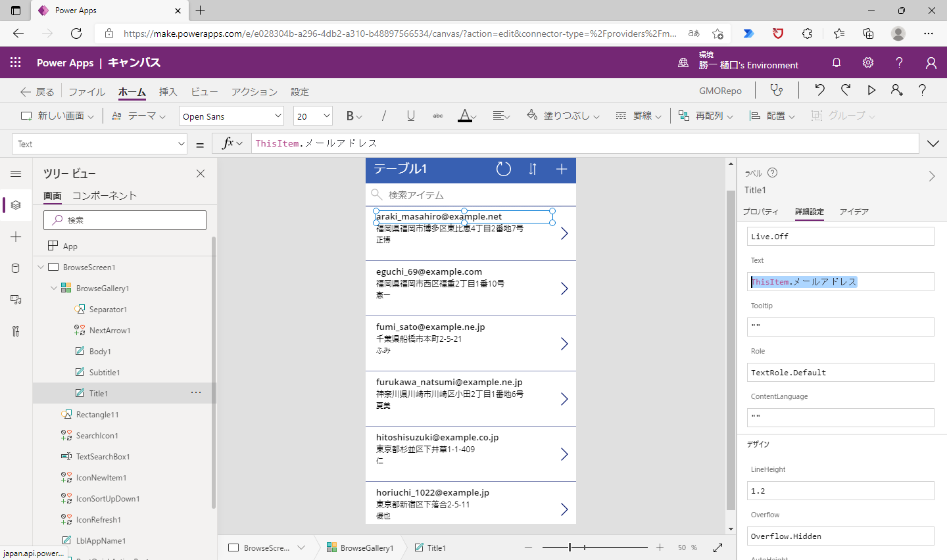Click the refresh icon in app header

coord(504,169)
